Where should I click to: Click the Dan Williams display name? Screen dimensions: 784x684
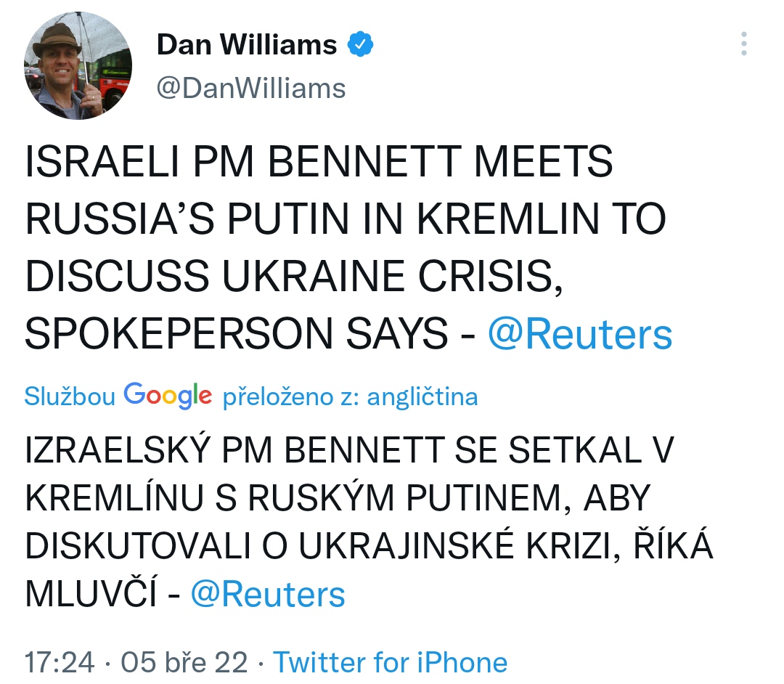(x=247, y=45)
